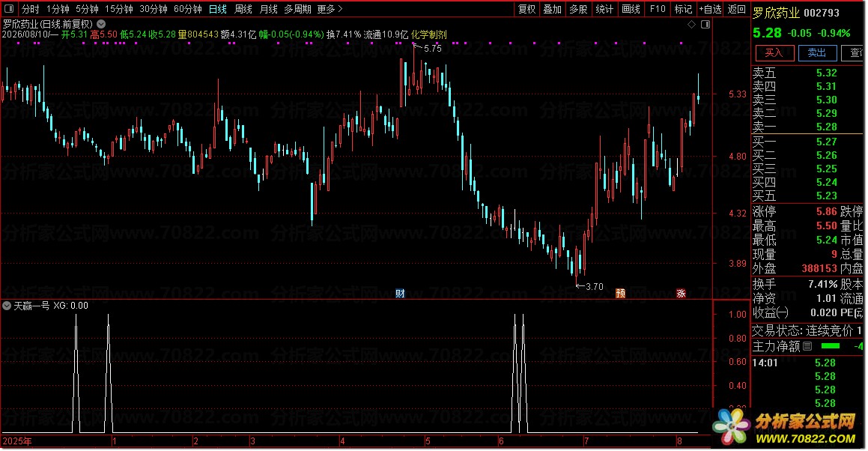Select the 卖二 price 5.29
Screen dimensions: 868x451
827,113
